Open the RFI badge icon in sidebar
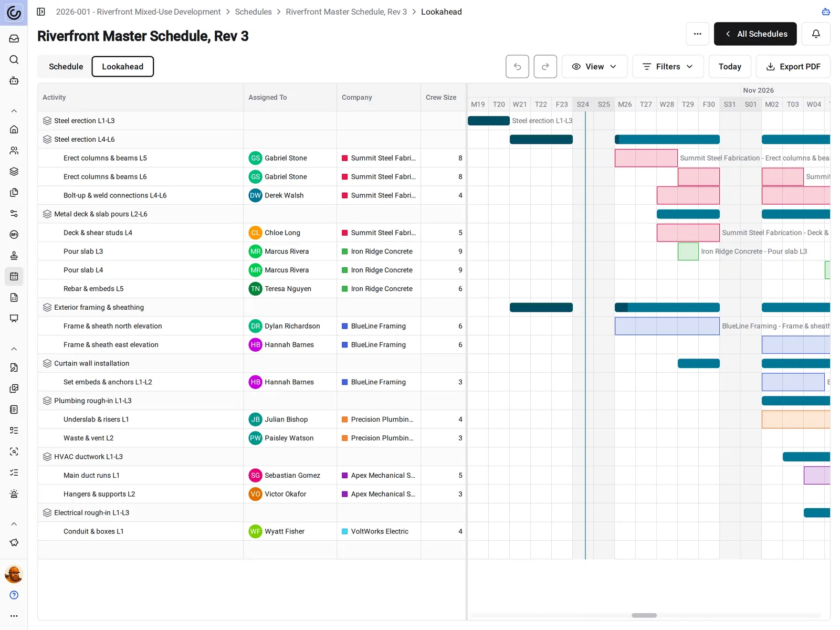The height and width of the screenshot is (630, 840). 14,234
